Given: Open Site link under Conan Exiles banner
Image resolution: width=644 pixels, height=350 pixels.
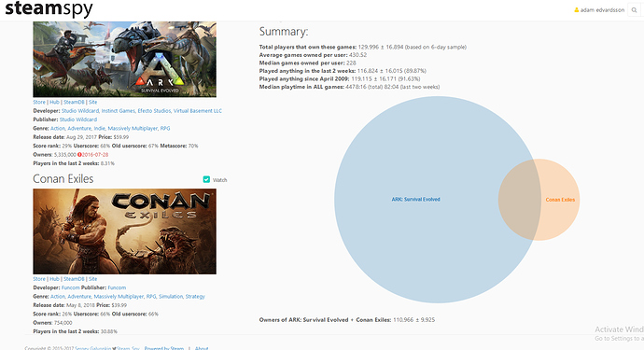Looking at the screenshot, I should (x=92, y=278).
